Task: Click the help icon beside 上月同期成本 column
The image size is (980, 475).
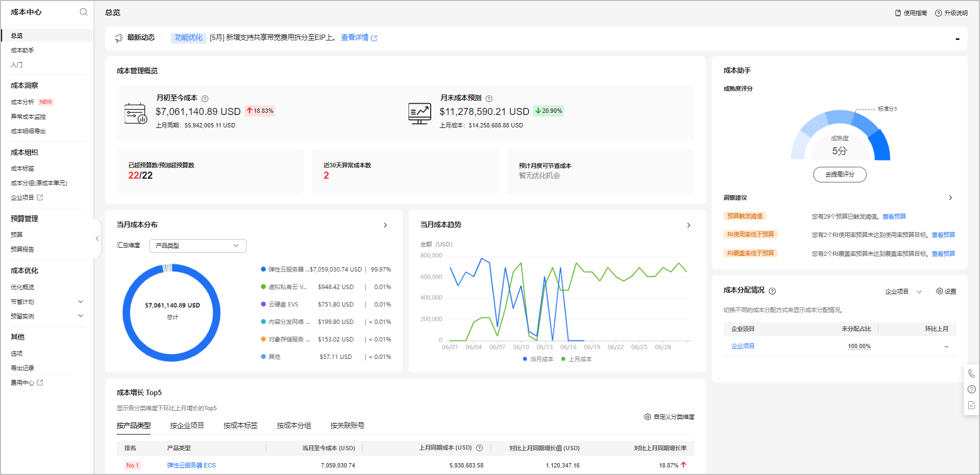Action: 479,448
